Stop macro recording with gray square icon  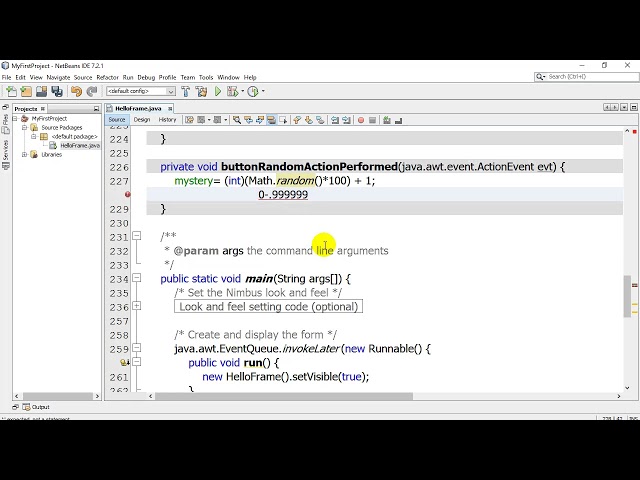coord(372,120)
